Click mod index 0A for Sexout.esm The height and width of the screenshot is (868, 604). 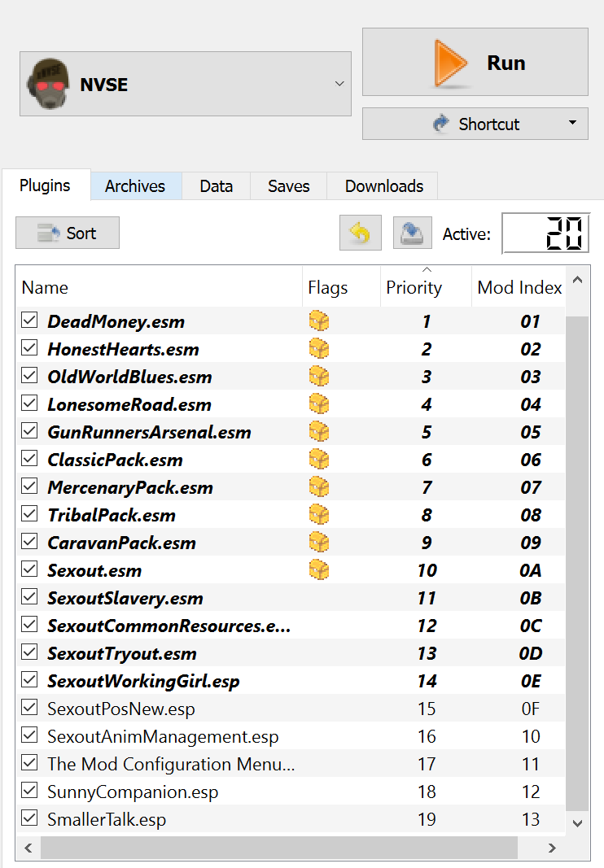(530, 570)
